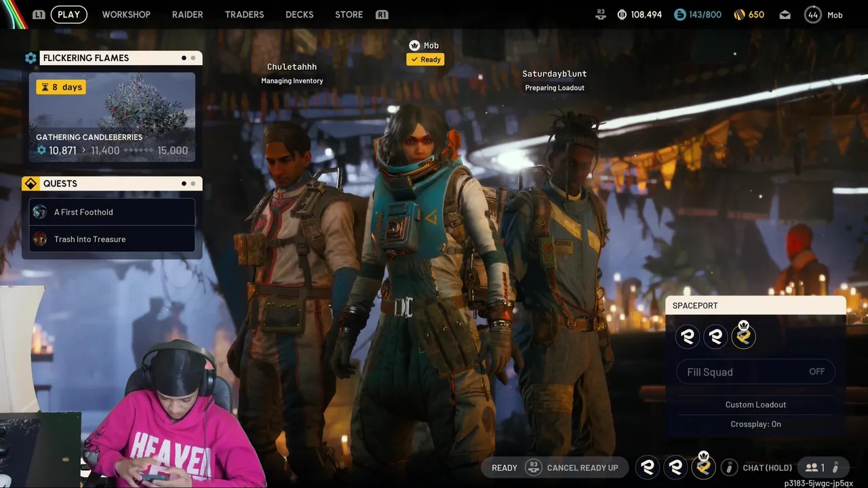This screenshot has height=488, width=868.
Task: Click the SPACEPORT panel header
Action: coord(755,306)
